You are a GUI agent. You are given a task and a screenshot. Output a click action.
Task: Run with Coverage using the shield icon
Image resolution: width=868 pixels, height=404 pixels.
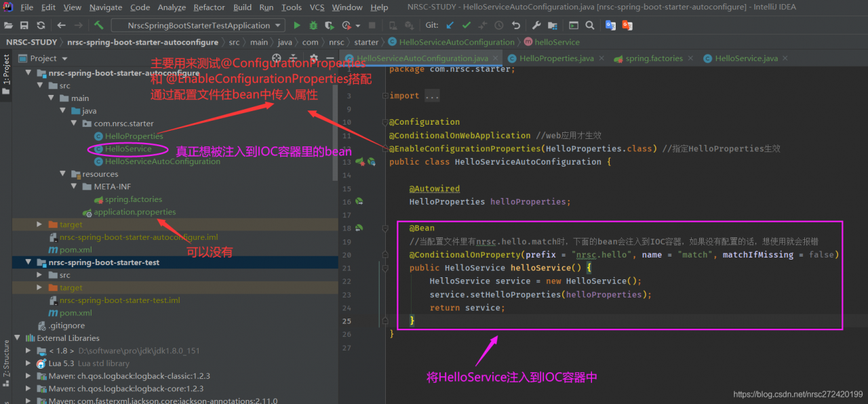click(330, 25)
